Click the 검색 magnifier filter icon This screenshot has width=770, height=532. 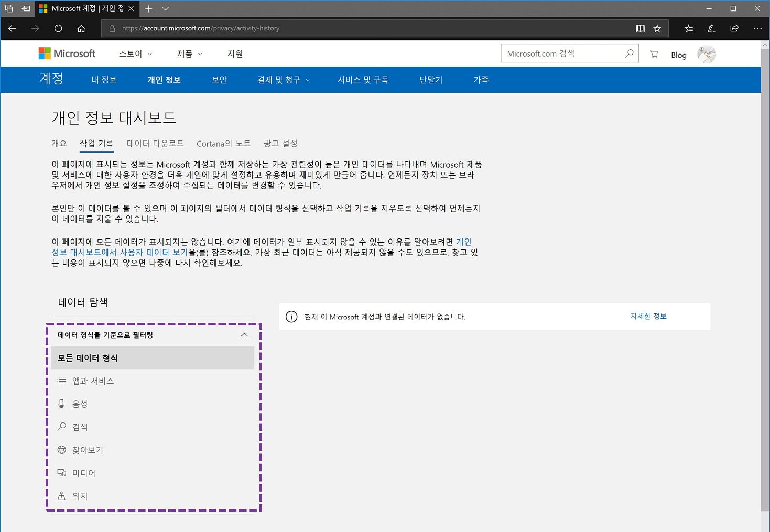click(62, 427)
